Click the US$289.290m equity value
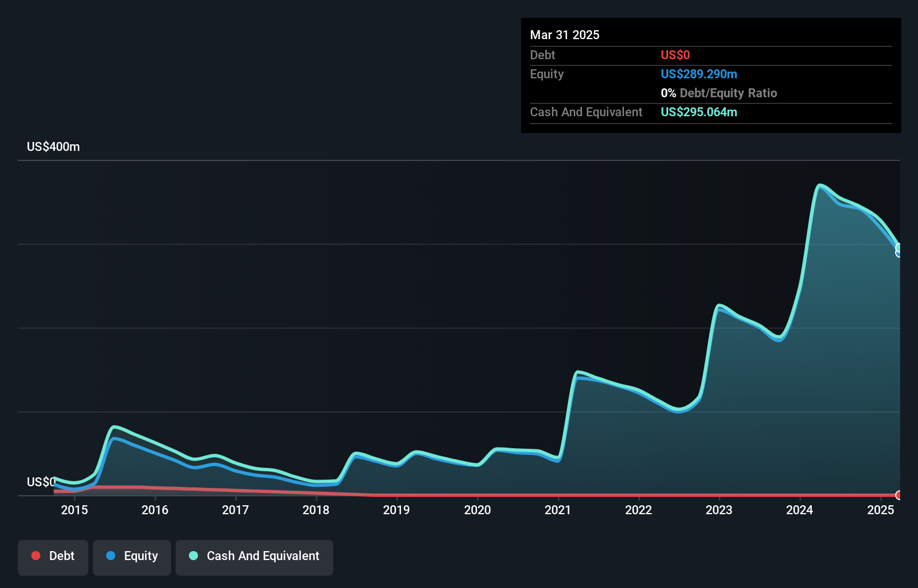The height and width of the screenshot is (588, 918). 699,74
